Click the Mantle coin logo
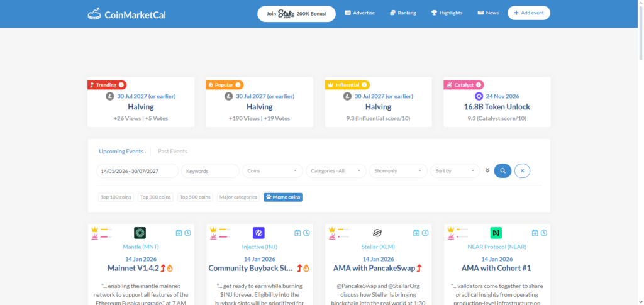This screenshot has height=305, width=644. click(140, 233)
